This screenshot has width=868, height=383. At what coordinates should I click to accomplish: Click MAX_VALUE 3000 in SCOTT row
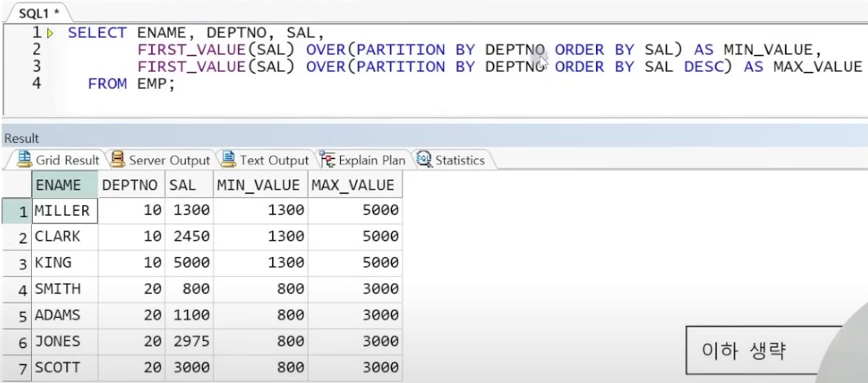(355, 368)
